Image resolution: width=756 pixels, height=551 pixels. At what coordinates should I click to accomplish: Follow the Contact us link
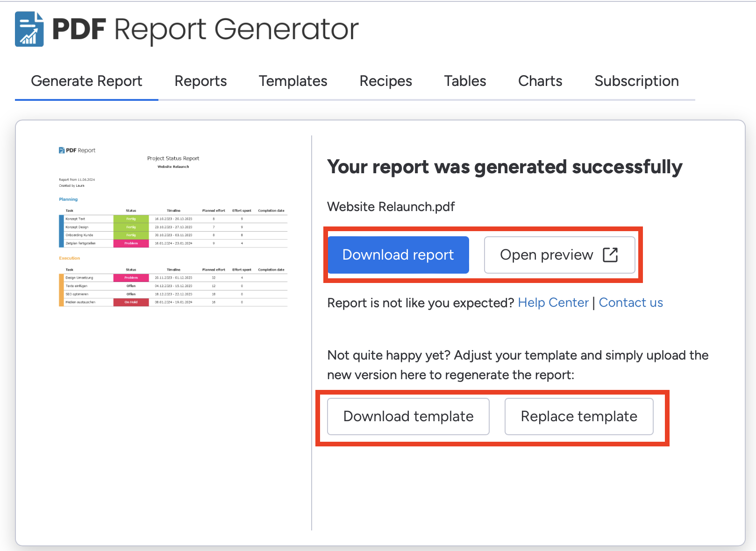[631, 303]
